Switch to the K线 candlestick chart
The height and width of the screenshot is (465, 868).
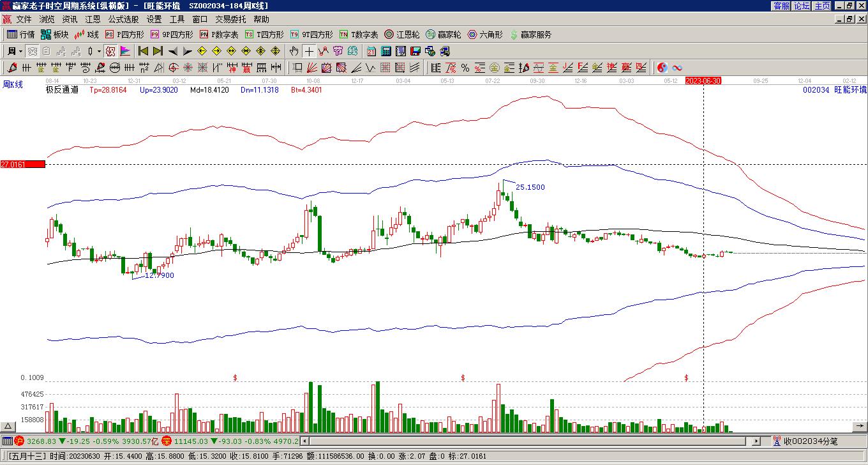click(x=87, y=34)
